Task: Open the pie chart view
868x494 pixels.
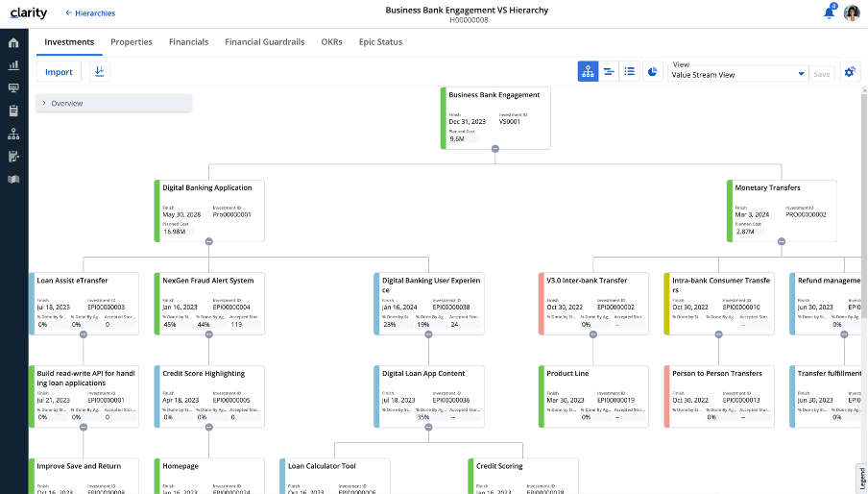Action: pos(653,71)
